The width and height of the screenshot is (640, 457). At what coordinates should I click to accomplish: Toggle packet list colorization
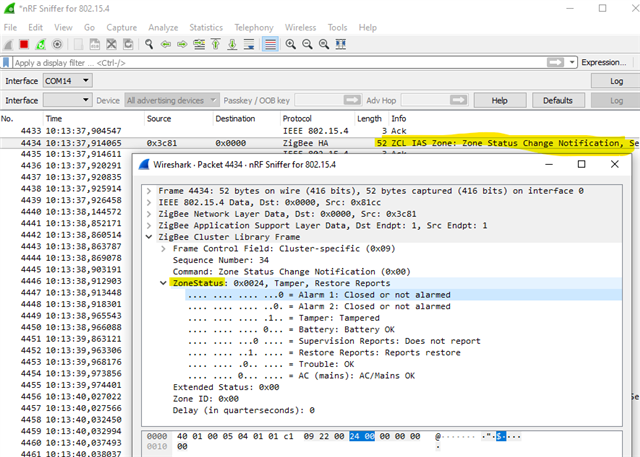[x=270, y=44]
